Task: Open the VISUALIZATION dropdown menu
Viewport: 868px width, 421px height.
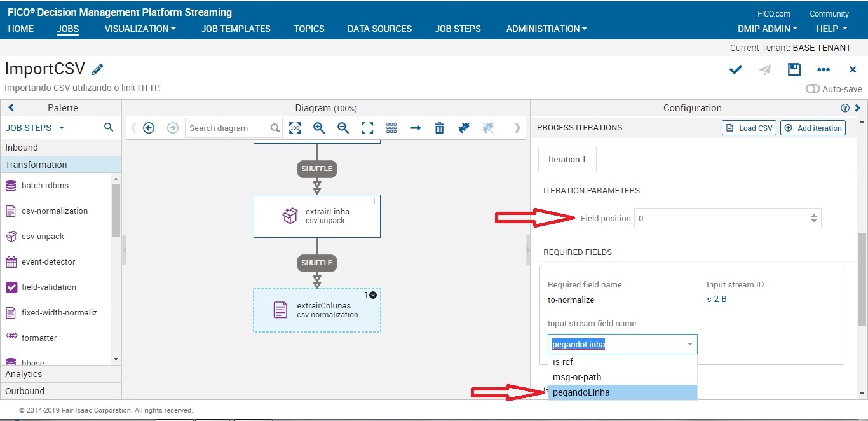Action: 139,29
